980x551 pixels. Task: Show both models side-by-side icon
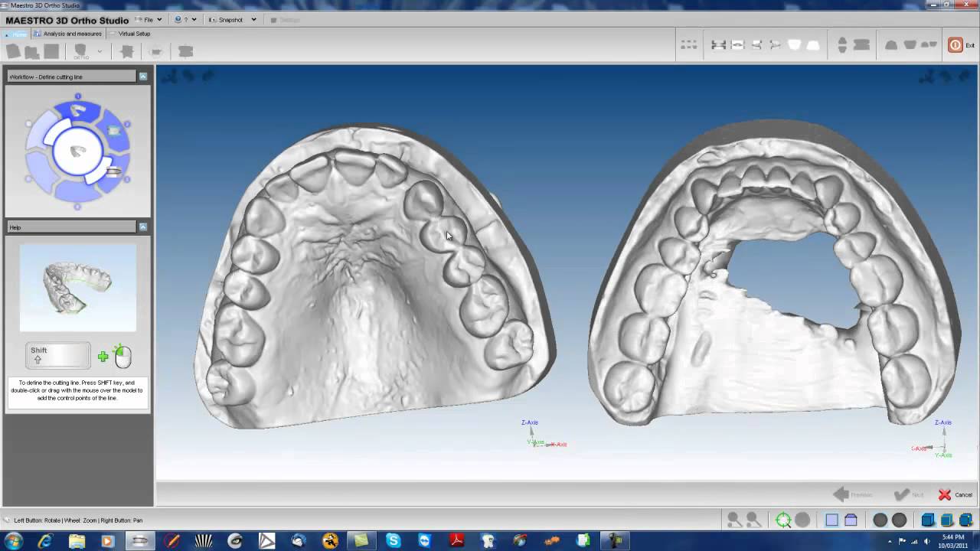coord(929,45)
